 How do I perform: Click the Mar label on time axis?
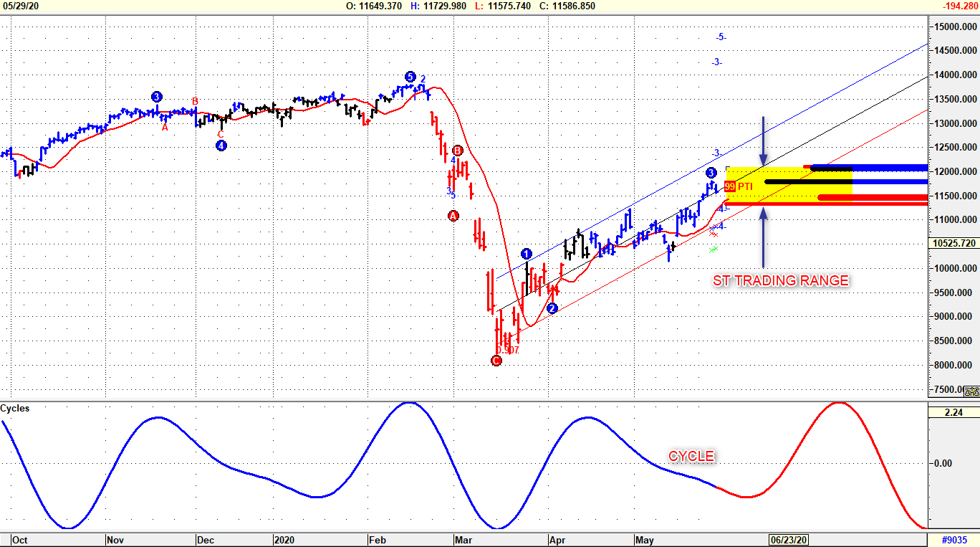463,540
